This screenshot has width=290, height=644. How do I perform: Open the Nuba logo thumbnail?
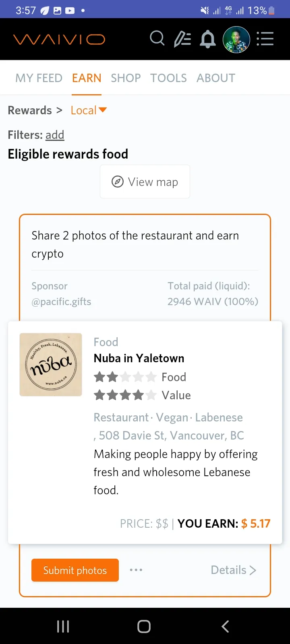click(51, 365)
